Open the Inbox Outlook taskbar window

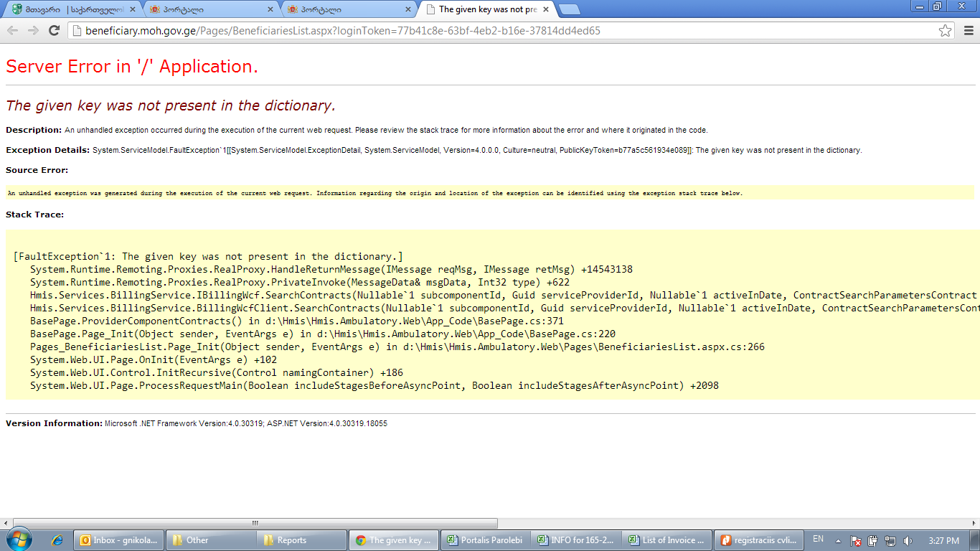tap(119, 540)
